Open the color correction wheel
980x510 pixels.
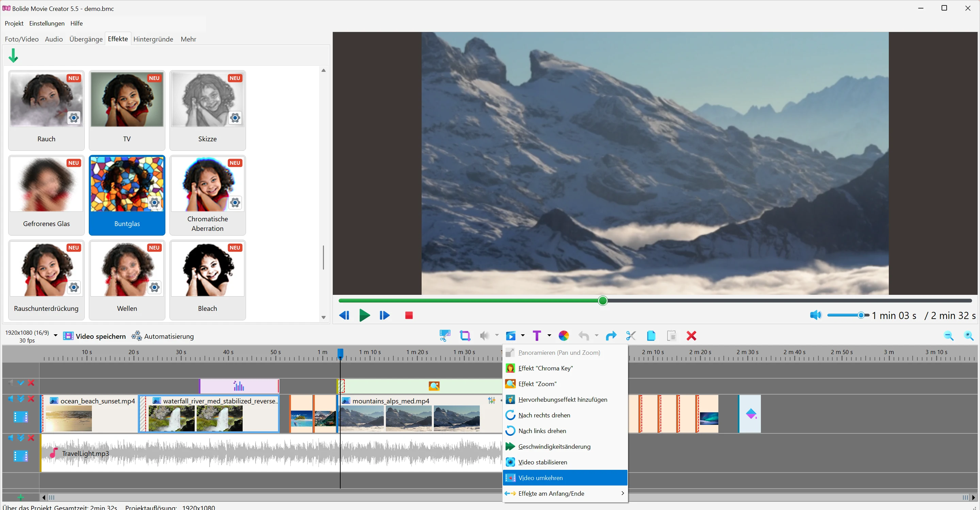point(563,336)
